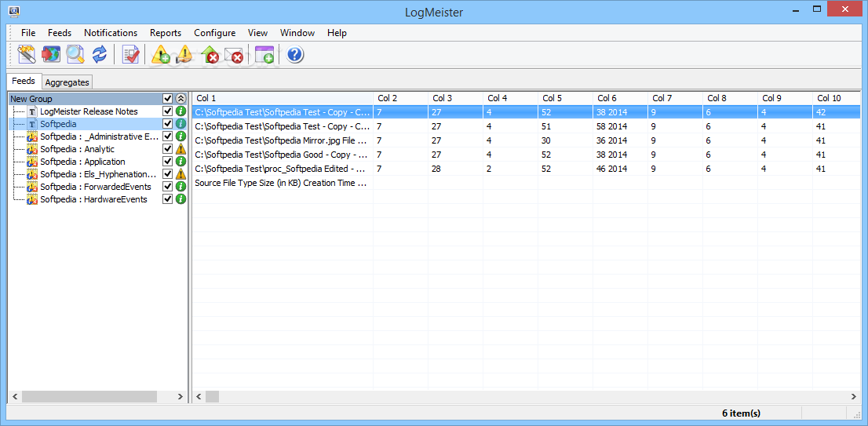
Task: Open the Reports menu
Action: [166, 33]
